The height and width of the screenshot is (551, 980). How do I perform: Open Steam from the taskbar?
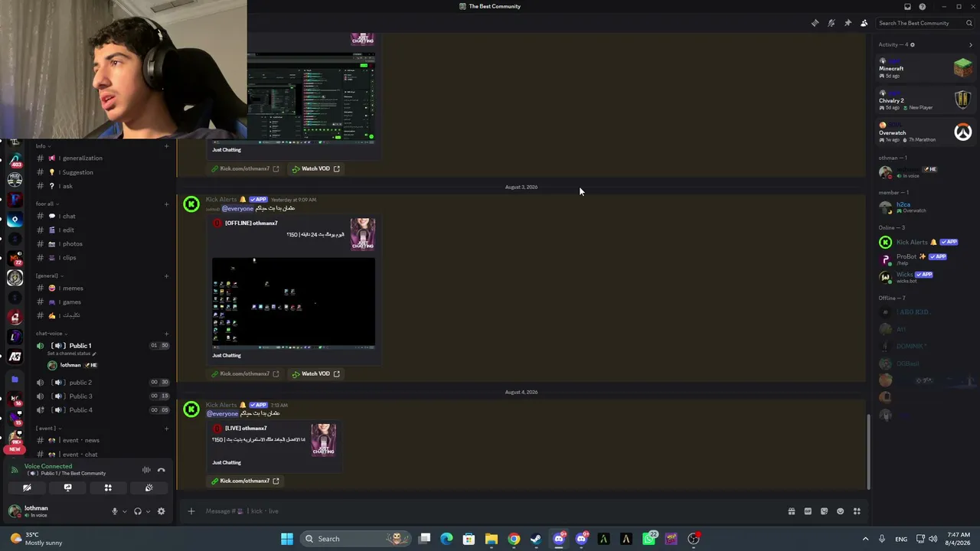(x=536, y=539)
